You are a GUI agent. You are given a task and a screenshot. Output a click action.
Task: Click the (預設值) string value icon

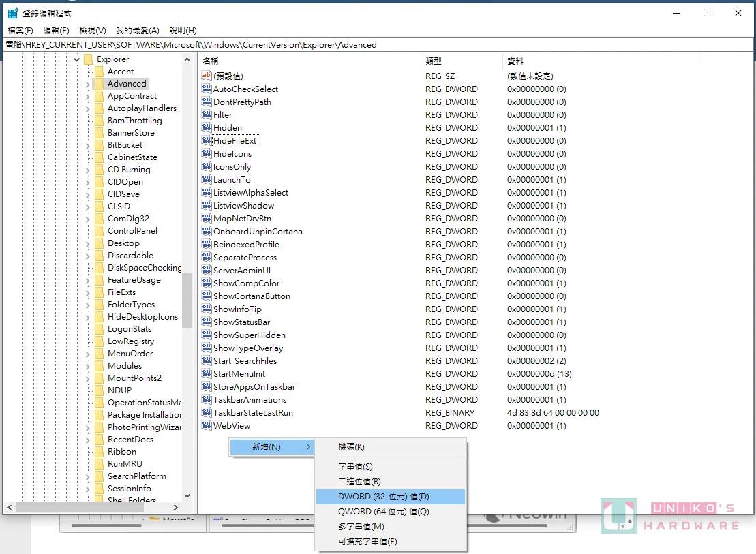click(x=207, y=76)
